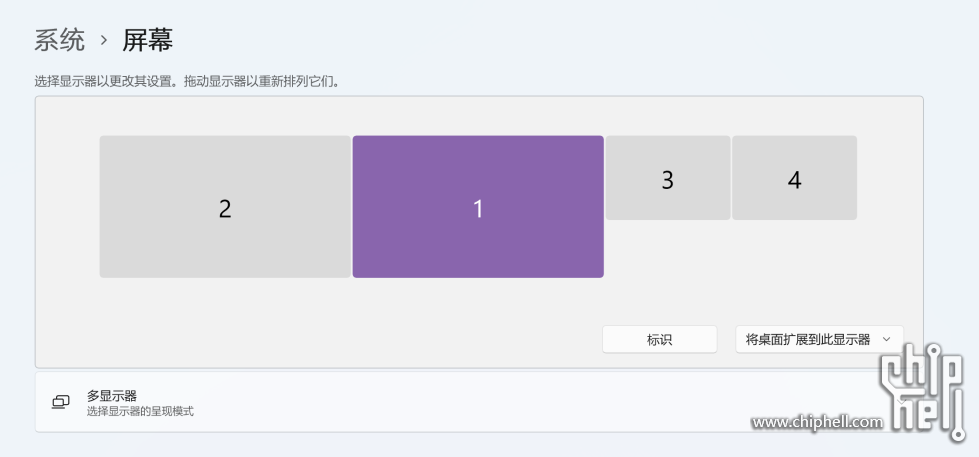Click the 屏幕 page title
This screenshot has height=457, width=979.
click(148, 40)
